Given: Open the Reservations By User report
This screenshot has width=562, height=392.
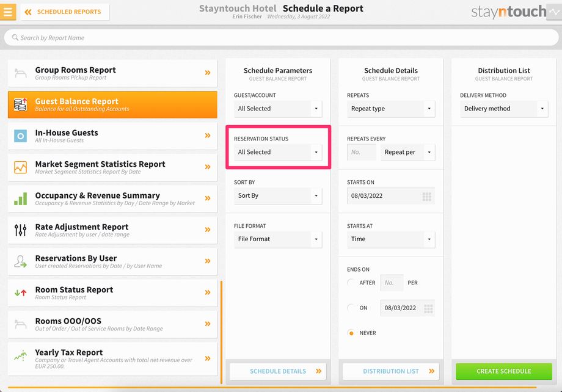Looking at the screenshot, I should (x=112, y=261).
